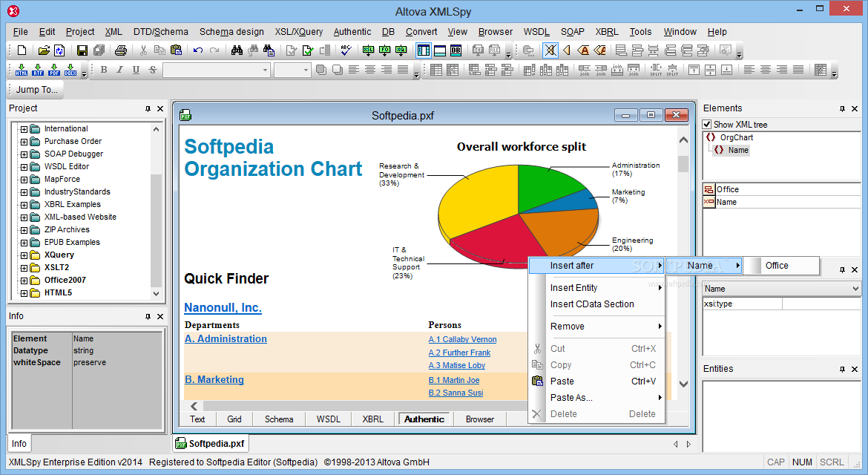Image resolution: width=868 pixels, height=475 pixels.
Task: Open the XSL/XQuery menu
Action: 299,32
